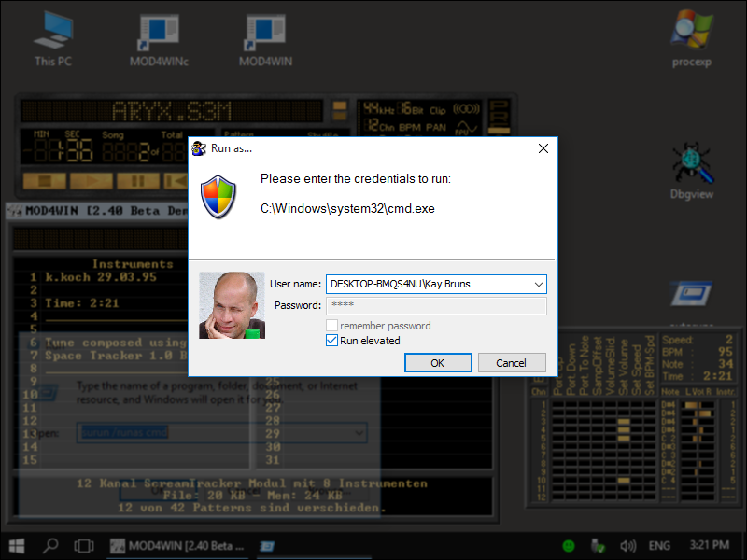Open the MOD4WIN desktop shortcut
Screen dimensions: 747x560
click(x=265, y=40)
